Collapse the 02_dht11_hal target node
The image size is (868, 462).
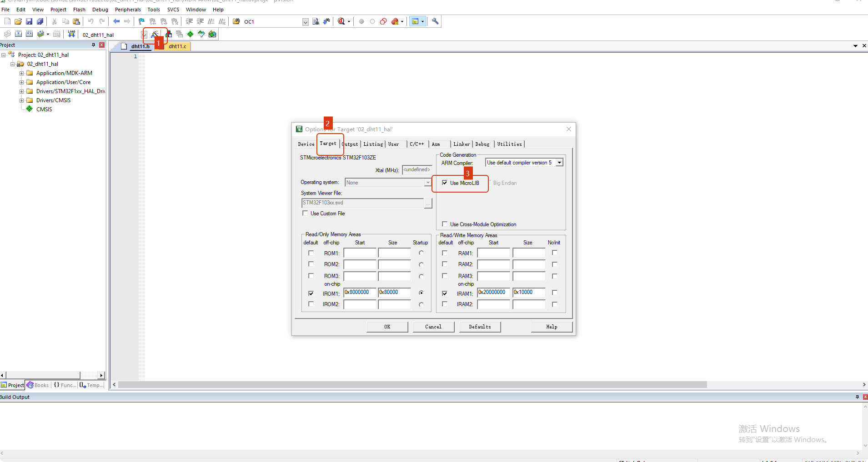point(12,64)
